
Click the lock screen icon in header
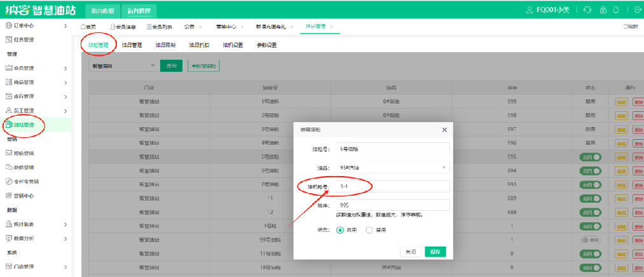(x=603, y=10)
